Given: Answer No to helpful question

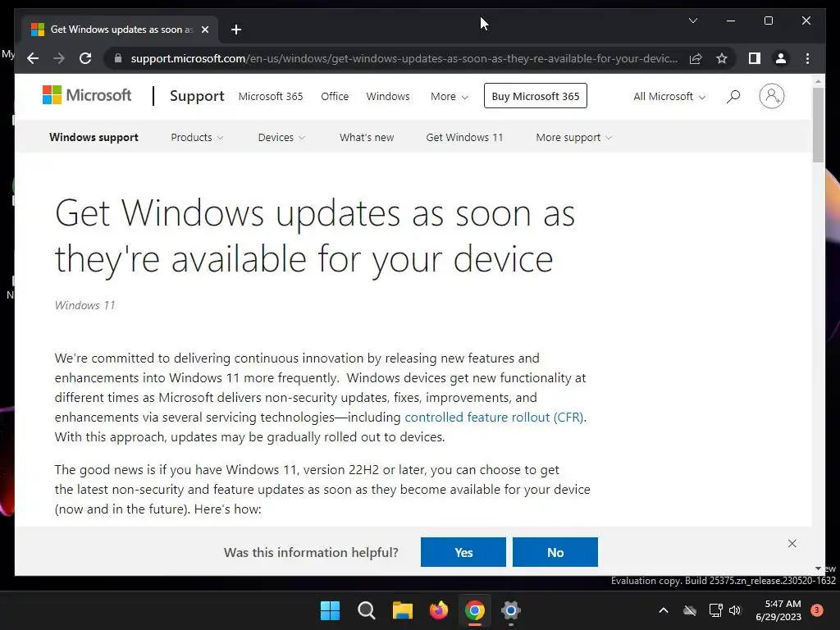Looking at the screenshot, I should (x=555, y=552).
